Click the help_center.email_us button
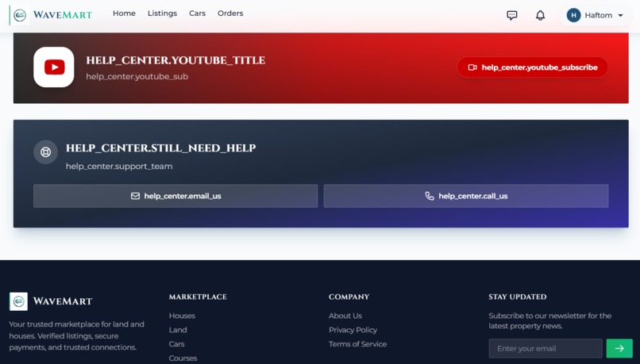 tap(175, 196)
